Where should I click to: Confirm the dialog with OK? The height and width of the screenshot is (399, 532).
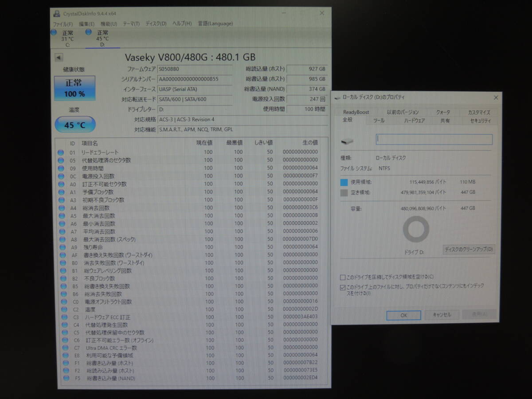coord(404,315)
